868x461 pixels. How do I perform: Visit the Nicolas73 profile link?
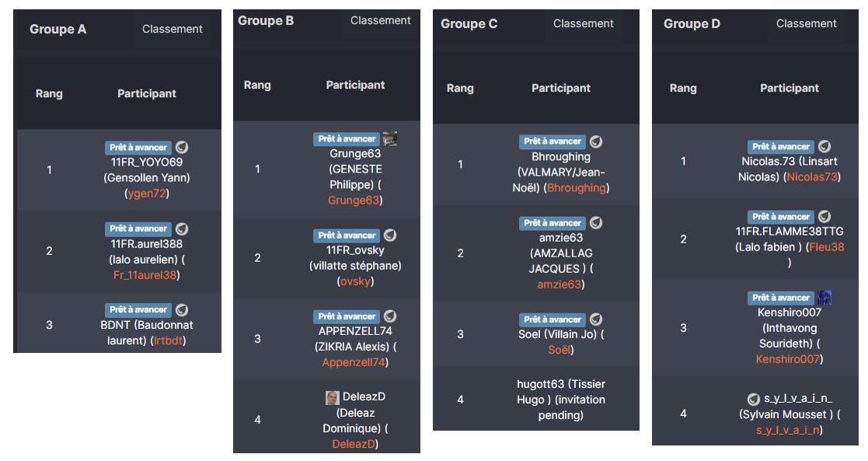coord(811,176)
